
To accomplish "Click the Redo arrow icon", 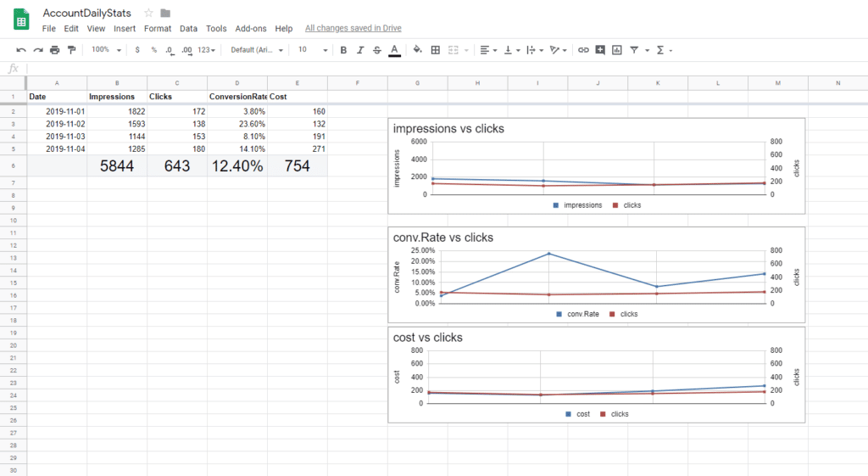I will (x=37, y=50).
